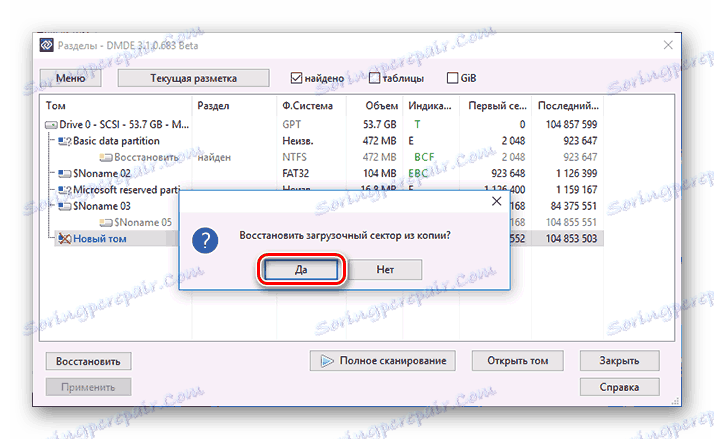
Task: Click the Текущая разметка button
Action: [194, 78]
